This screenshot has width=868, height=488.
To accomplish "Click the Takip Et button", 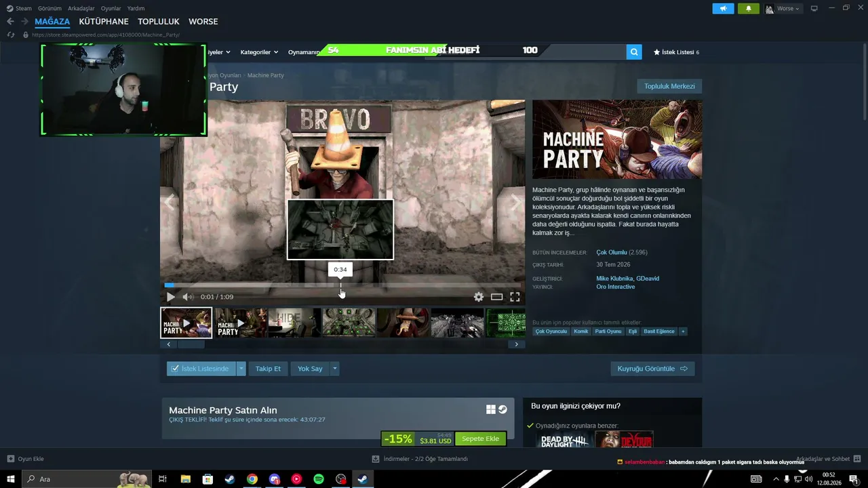I will click(268, 369).
